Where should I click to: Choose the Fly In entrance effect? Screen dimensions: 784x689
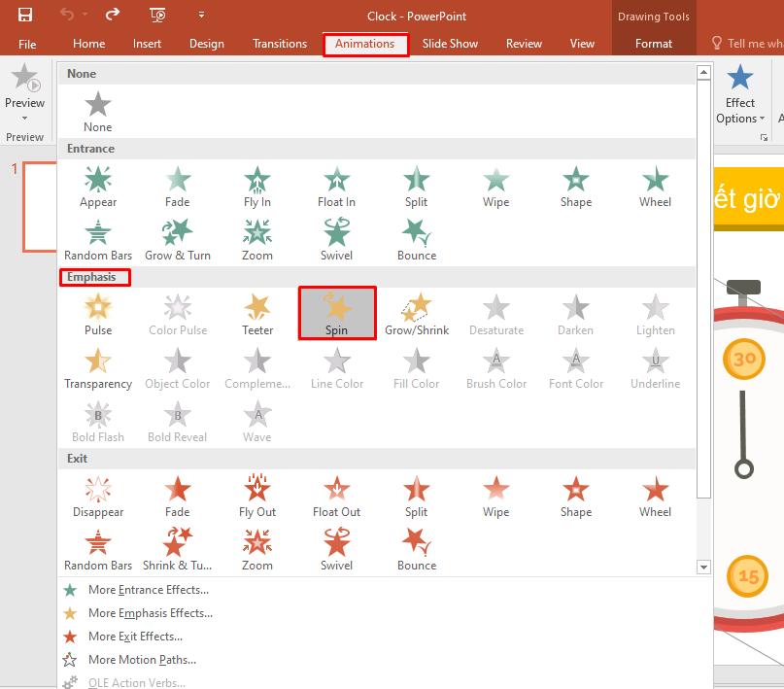pos(257,187)
